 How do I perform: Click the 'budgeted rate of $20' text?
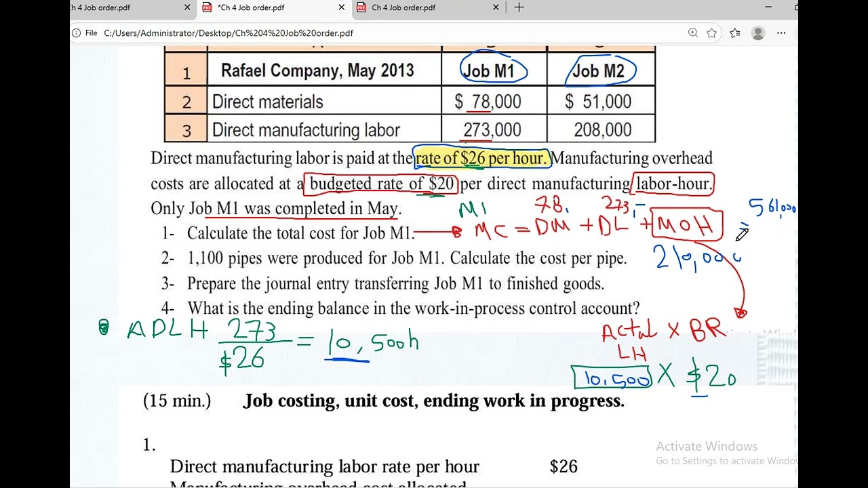pyautogui.click(x=382, y=184)
